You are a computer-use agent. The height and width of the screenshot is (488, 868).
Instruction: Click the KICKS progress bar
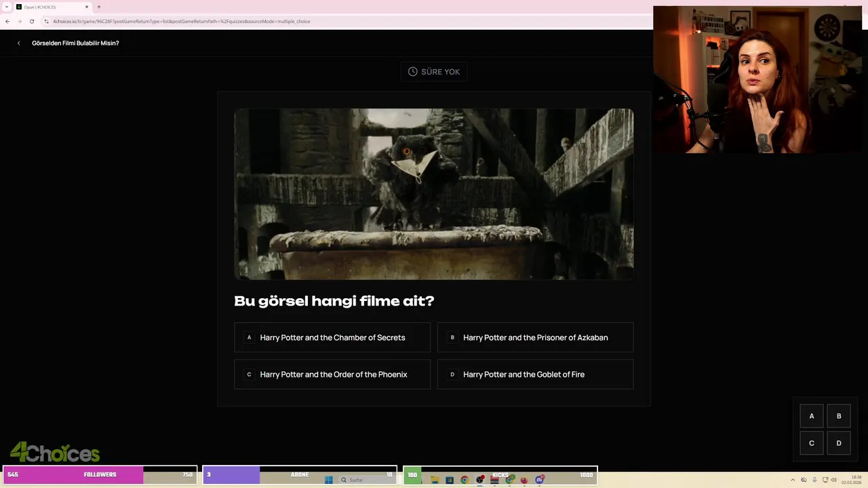pyautogui.click(x=500, y=474)
